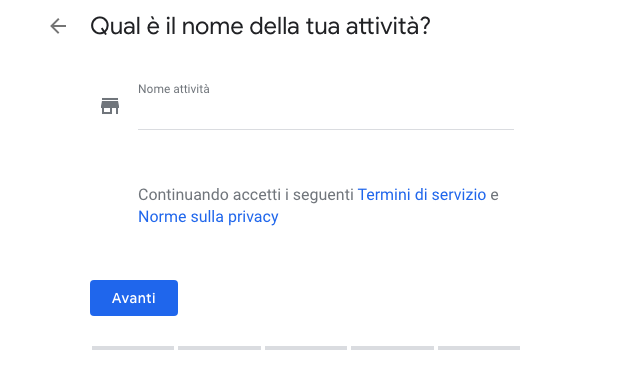The image size is (628, 378).
Task: Select the fourth progress step segment
Action: (392, 348)
